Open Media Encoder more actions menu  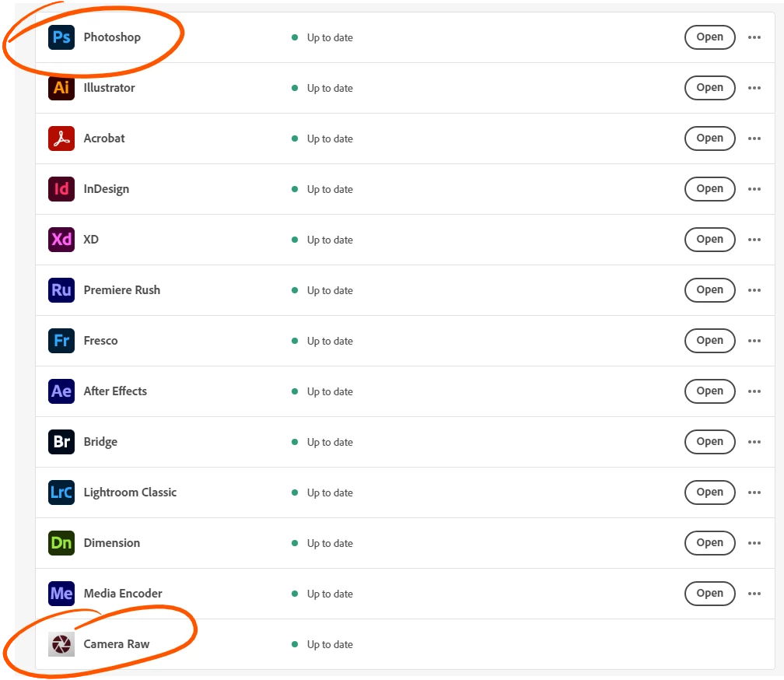click(754, 594)
